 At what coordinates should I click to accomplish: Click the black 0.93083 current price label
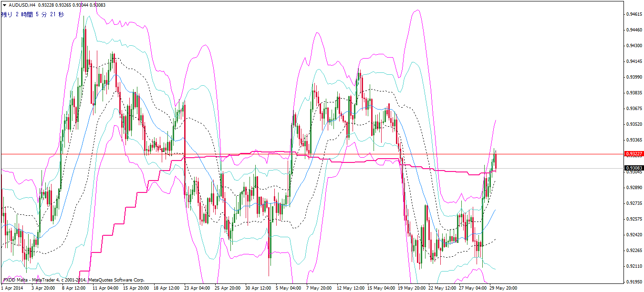[x=634, y=168]
